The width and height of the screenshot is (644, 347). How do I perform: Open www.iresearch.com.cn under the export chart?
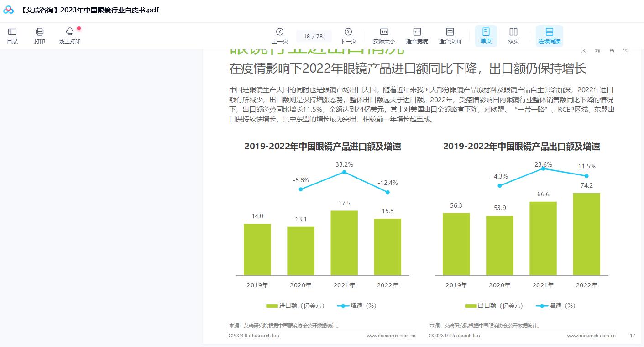[x=590, y=336]
